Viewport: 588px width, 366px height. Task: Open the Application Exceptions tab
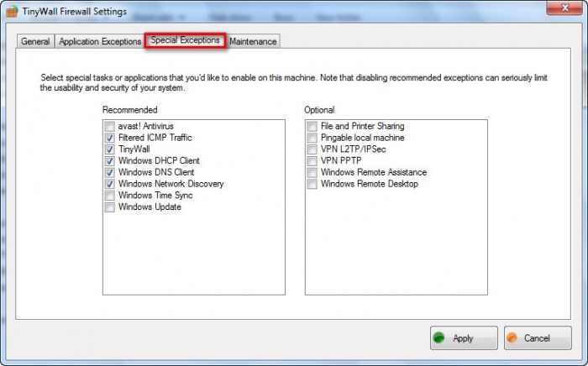pos(100,41)
